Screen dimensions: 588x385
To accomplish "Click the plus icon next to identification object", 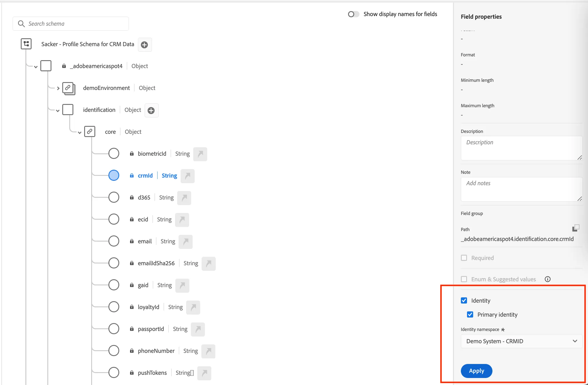I will [x=151, y=110].
